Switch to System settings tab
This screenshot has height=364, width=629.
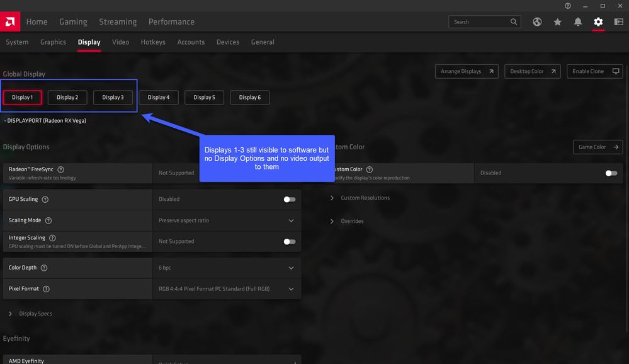17,42
